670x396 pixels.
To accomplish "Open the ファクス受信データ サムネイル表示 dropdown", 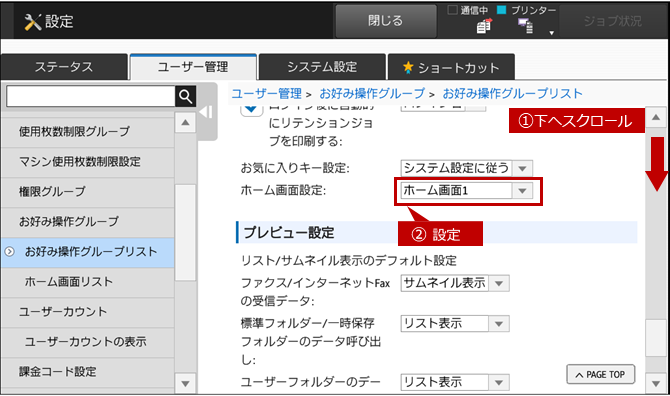I will 455,283.
